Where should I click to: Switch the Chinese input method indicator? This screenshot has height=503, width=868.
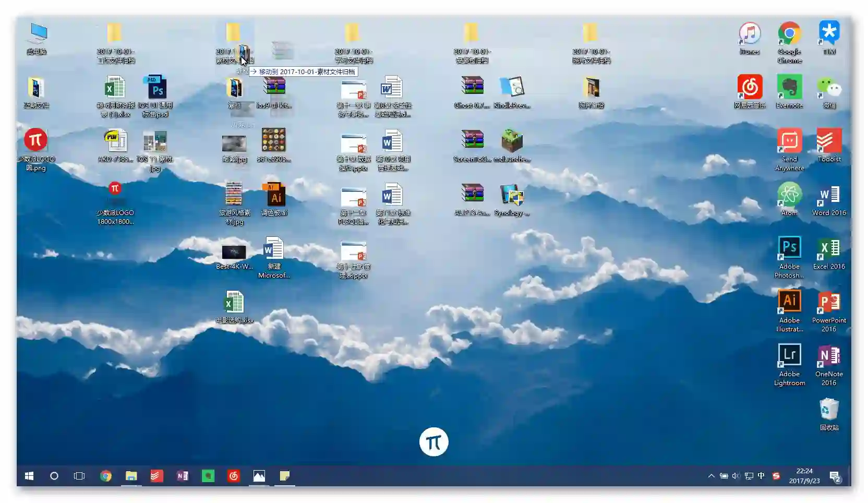coord(761,476)
